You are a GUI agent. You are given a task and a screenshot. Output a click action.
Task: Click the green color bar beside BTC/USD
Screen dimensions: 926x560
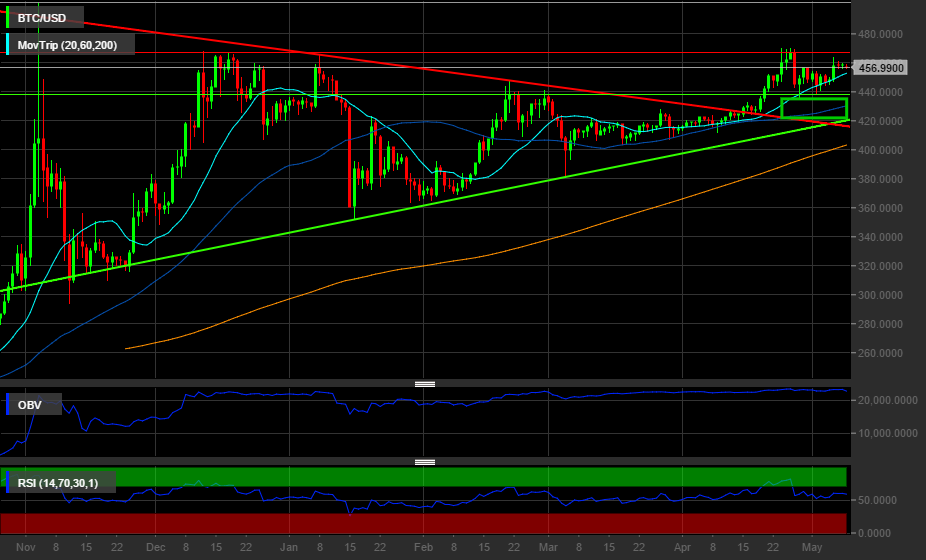[9, 17]
